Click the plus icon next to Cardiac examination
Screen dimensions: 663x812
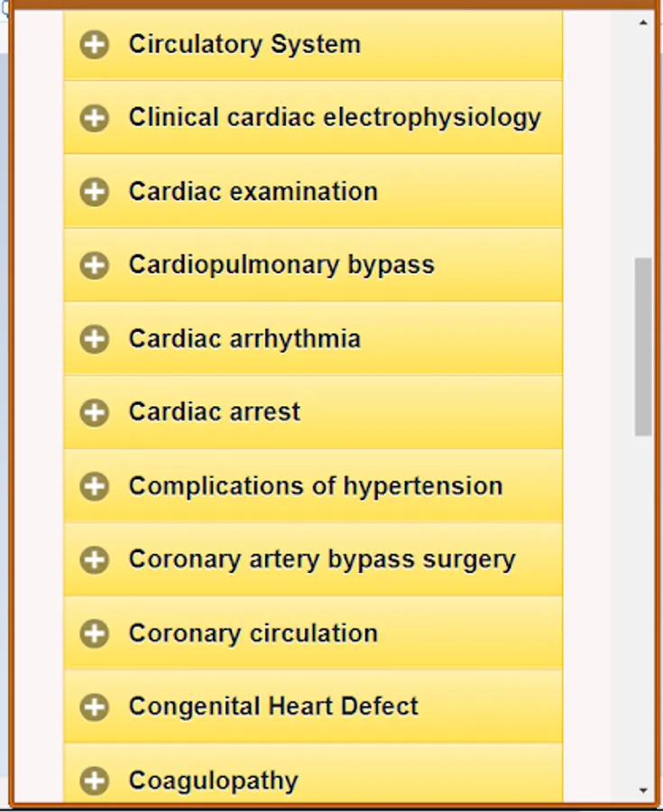tap(94, 192)
